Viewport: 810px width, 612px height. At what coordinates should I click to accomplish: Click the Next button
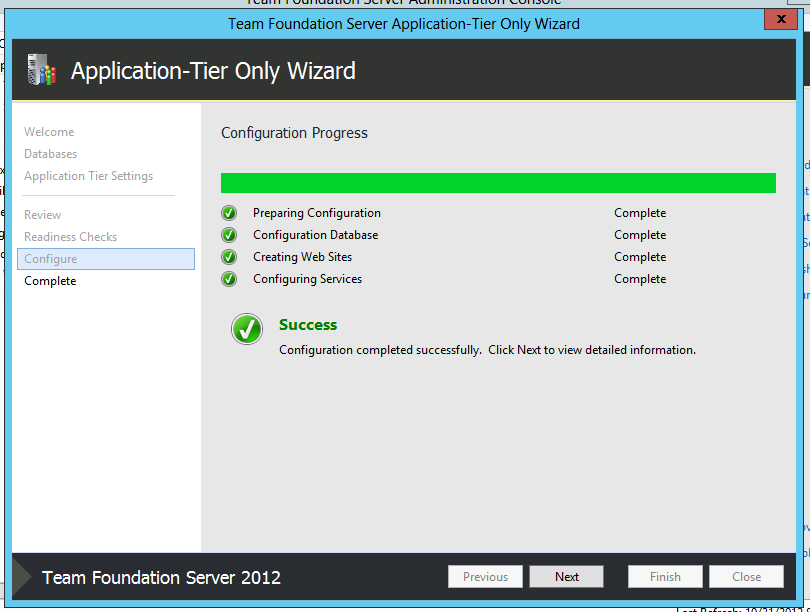pos(566,576)
